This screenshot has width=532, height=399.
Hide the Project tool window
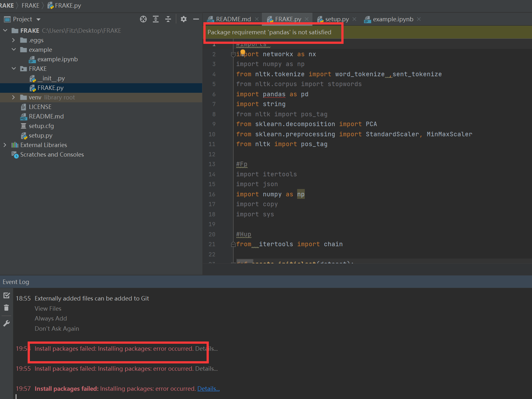(196, 19)
